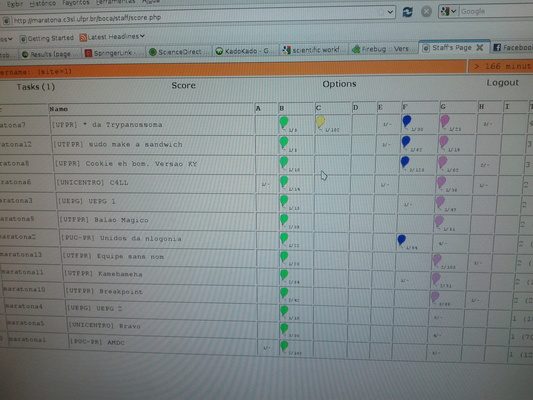533x400 pixels.
Task: Click blue balloon in sudo make a sandwich row
Action: coord(406,142)
